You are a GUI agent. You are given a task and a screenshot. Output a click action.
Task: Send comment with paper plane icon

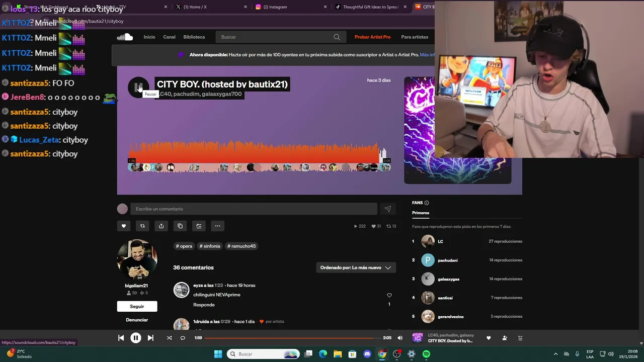click(387, 209)
